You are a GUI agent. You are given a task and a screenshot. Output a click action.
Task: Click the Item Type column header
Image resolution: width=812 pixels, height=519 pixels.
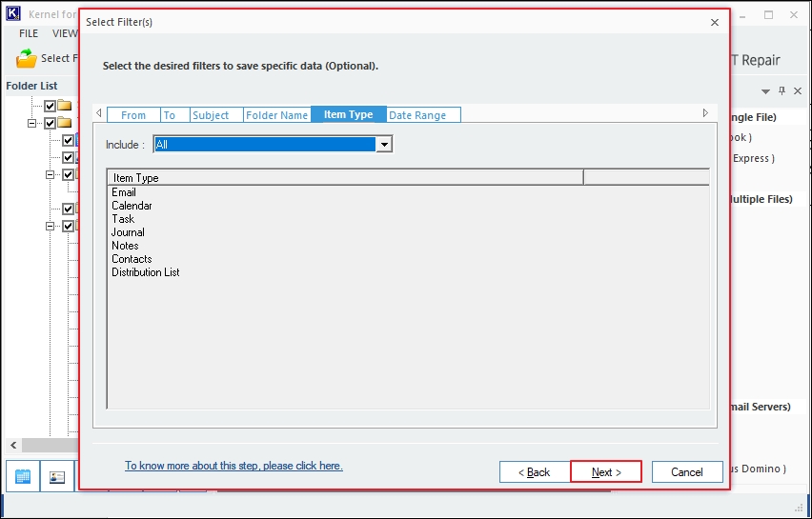pyautogui.click(x=345, y=177)
